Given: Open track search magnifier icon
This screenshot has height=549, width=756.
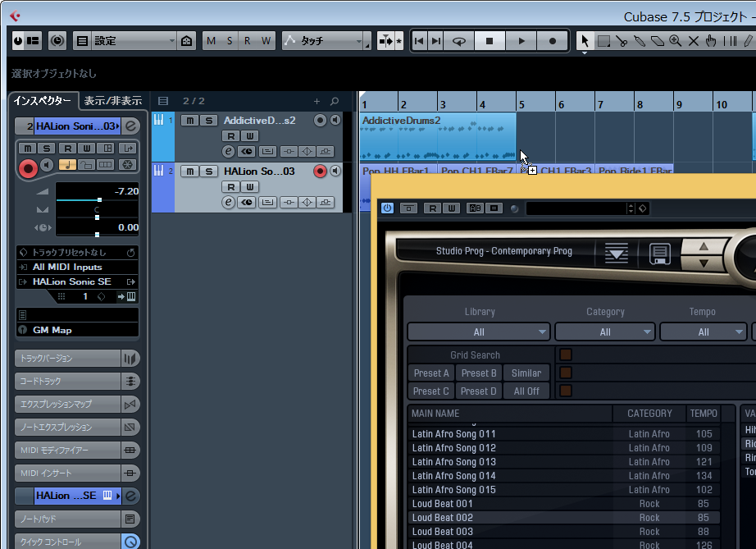Looking at the screenshot, I should 335,101.
